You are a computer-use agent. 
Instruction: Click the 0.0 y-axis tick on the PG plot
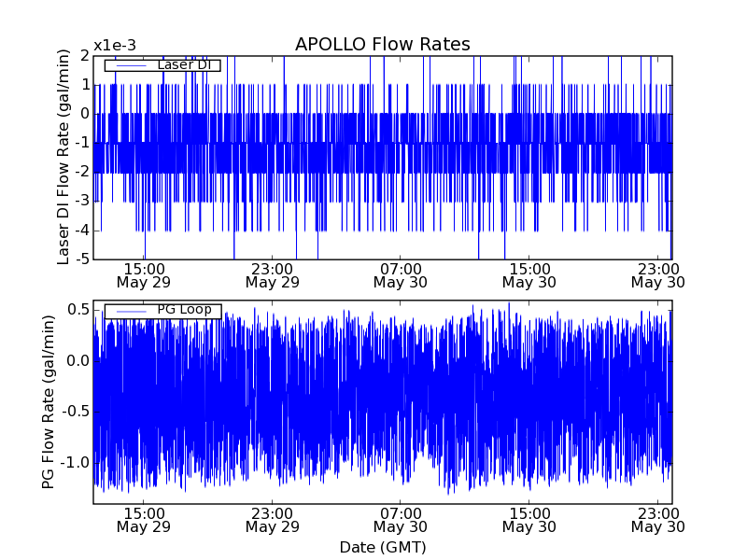click(x=78, y=361)
